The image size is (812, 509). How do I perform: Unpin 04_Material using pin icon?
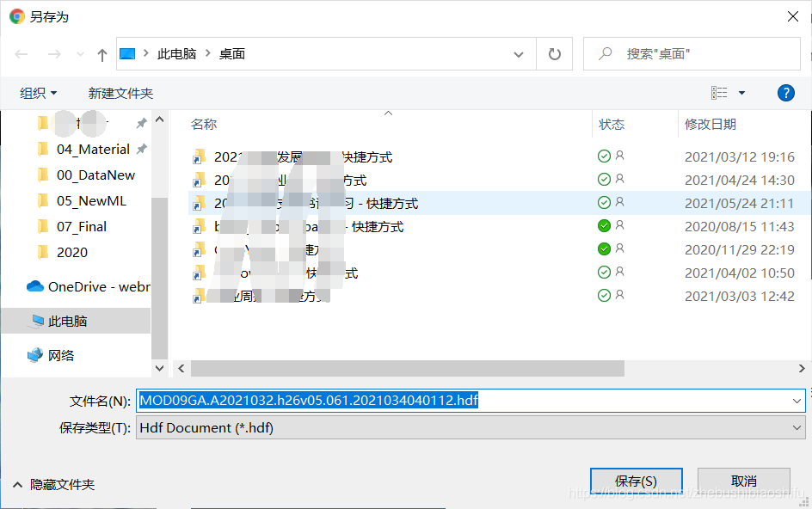(141, 149)
